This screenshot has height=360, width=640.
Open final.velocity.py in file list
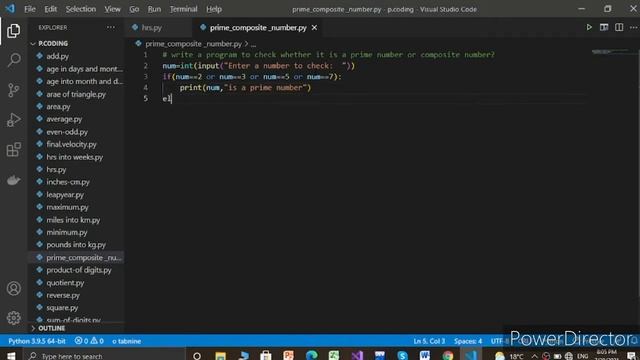71,144
